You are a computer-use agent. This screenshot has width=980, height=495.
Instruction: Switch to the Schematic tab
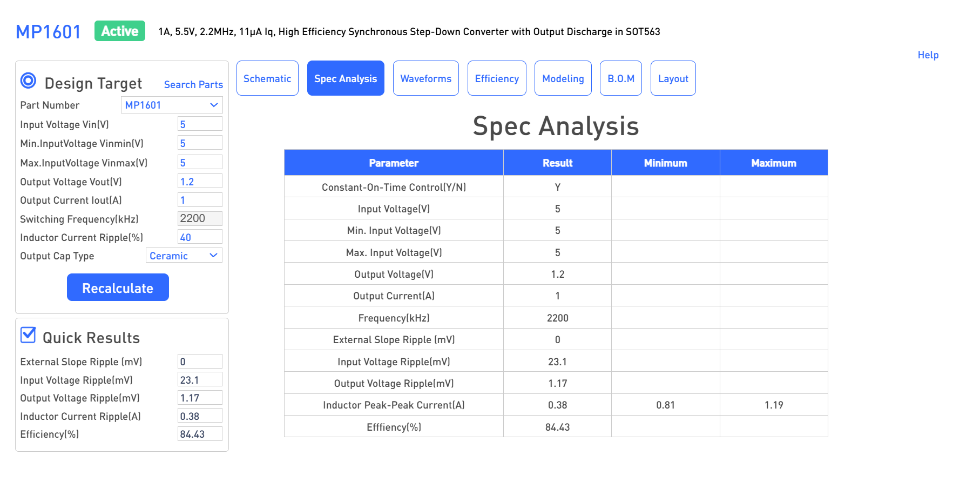267,78
